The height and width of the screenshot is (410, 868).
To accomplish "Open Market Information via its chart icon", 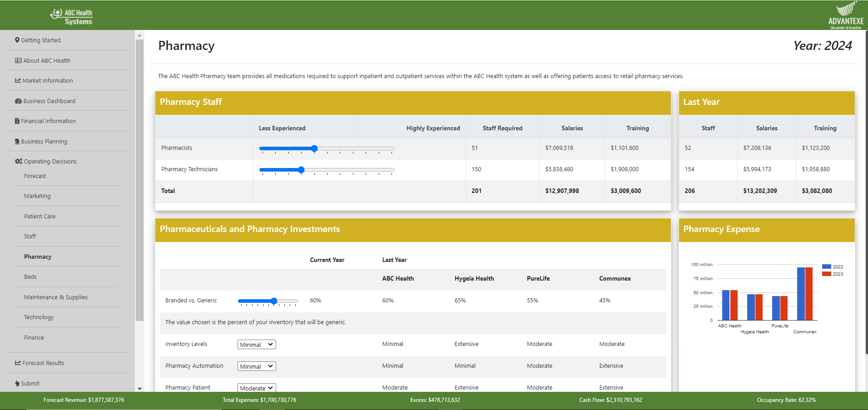I will pos(17,80).
